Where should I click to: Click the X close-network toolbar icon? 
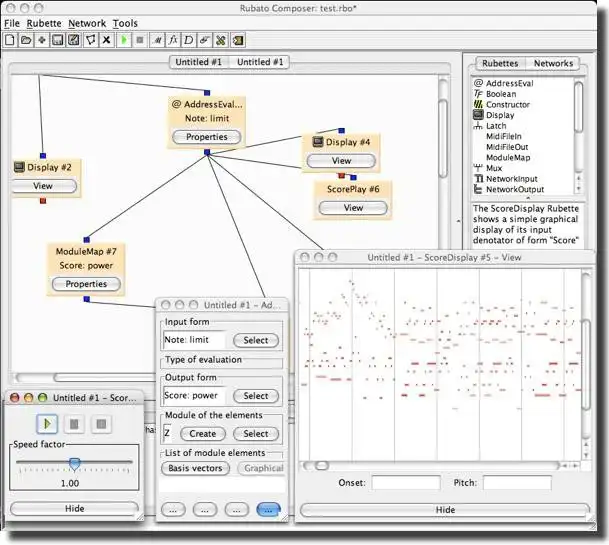pyautogui.click(x=106, y=40)
